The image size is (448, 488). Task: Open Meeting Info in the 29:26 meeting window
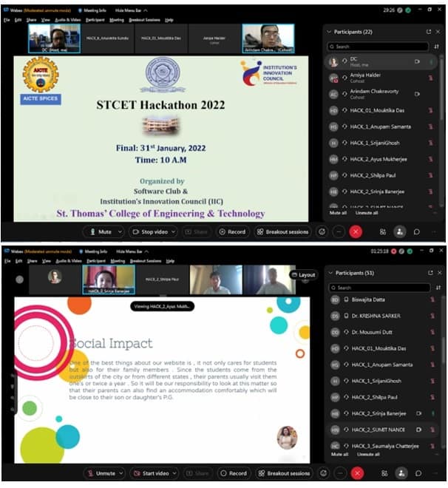[92, 10]
